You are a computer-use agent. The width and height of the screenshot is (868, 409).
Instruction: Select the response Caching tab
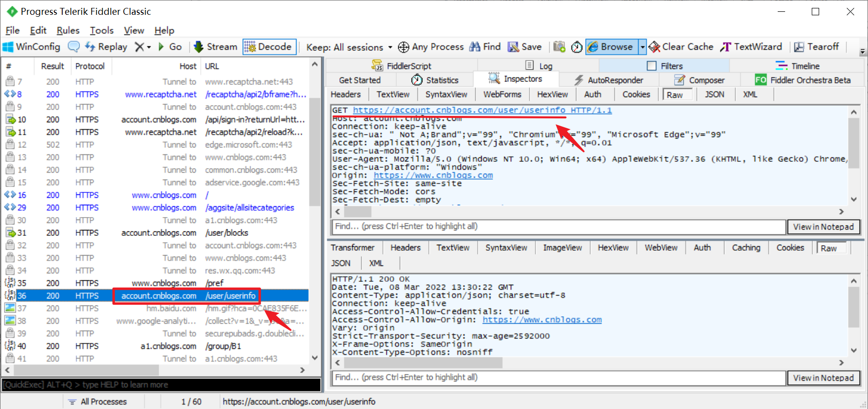(x=746, y=248)
